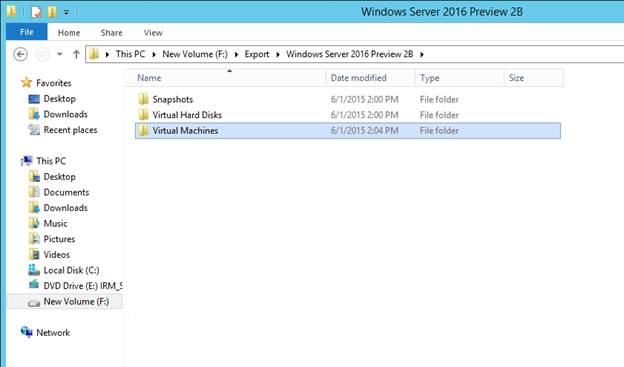
Task: Open the recent locations dropdown arrow
Action: pyautogui.click(x=60, y=54)
